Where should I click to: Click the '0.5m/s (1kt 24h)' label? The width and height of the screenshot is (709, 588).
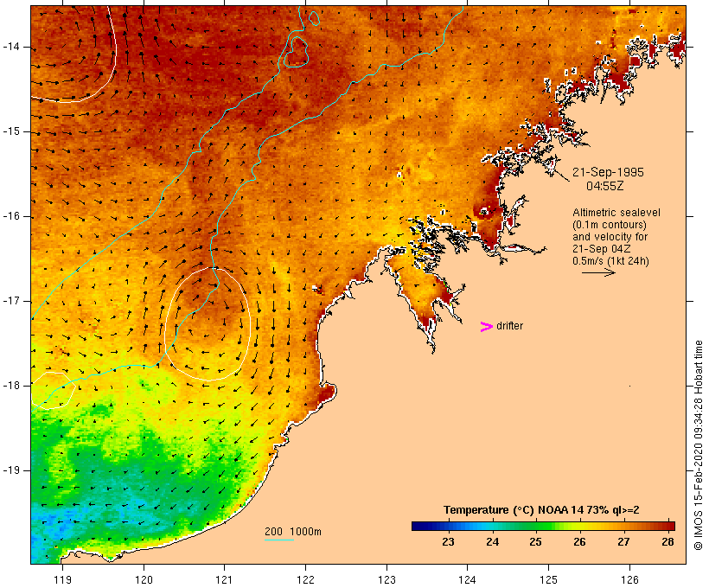pyautogui.click(x=610, y=261)
